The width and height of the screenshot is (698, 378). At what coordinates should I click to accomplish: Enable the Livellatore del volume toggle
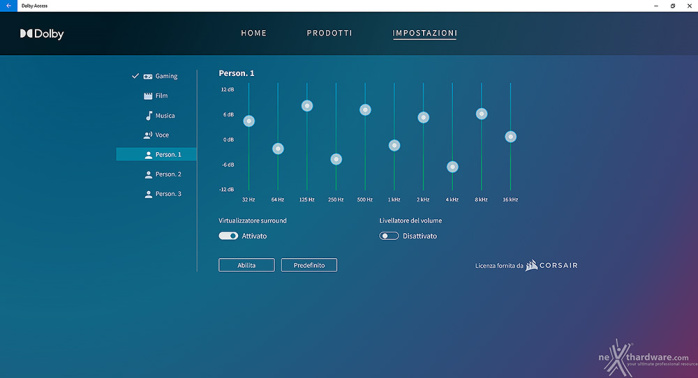[x=389, y=236]
